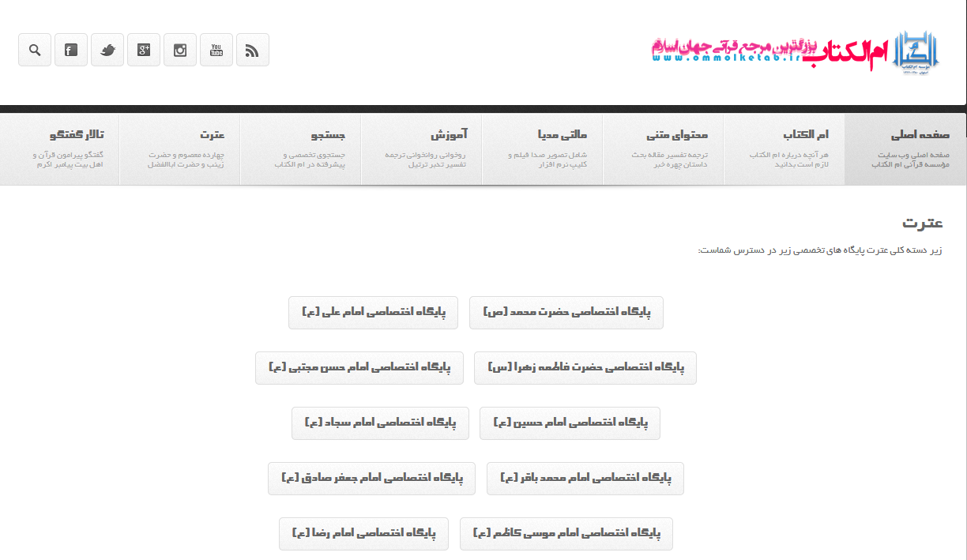The height and width of the screenshot is (560, 967).
Task: Open the Twitter bird icon
Action: coord(107,50)
